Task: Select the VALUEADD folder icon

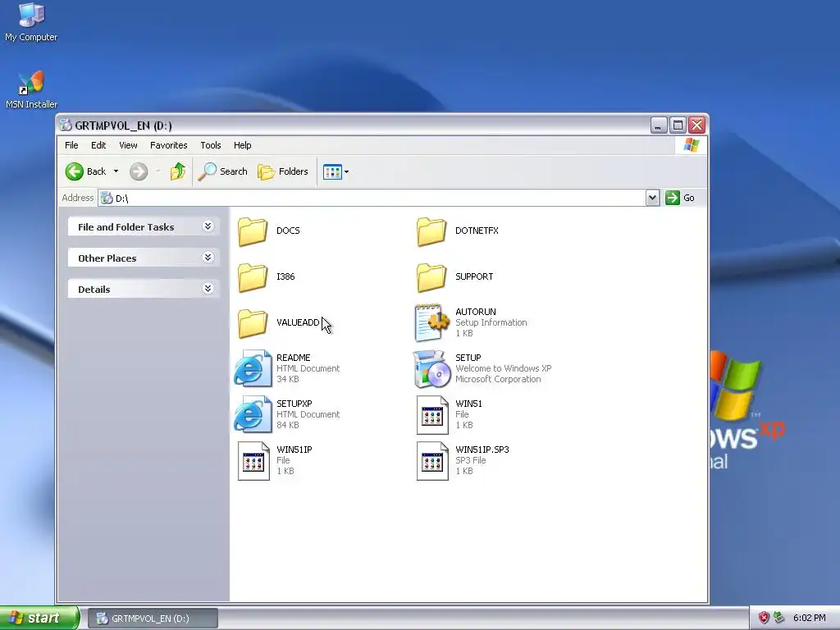Action: pyautogui.click(x=253, y=323)
